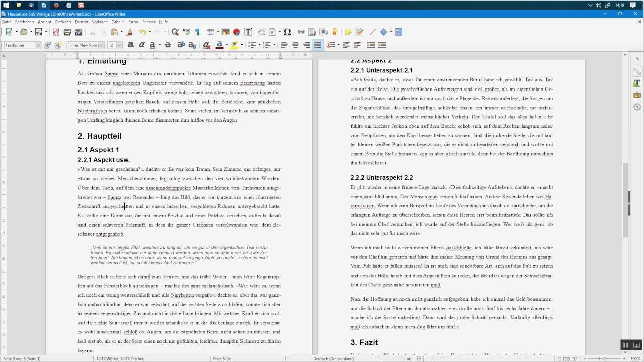Image resolution: width=644 pixels, height=362 pixels.
Task: Expand the numbered list dropdown arrow
Action: 274,45
